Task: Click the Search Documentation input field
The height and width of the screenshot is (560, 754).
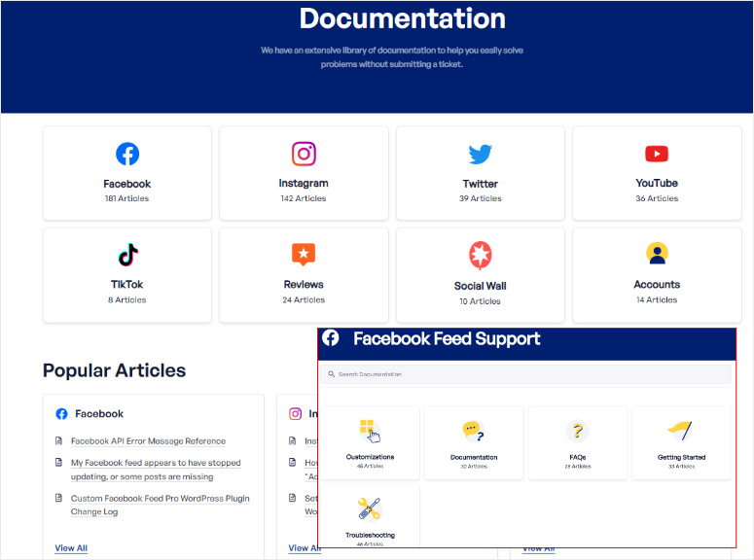Action: point(525,374)
